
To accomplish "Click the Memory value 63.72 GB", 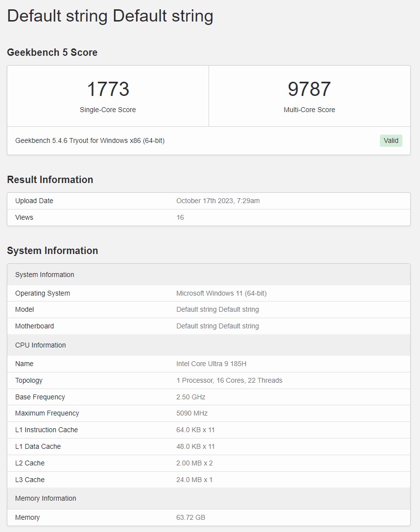I will point(190,517).
